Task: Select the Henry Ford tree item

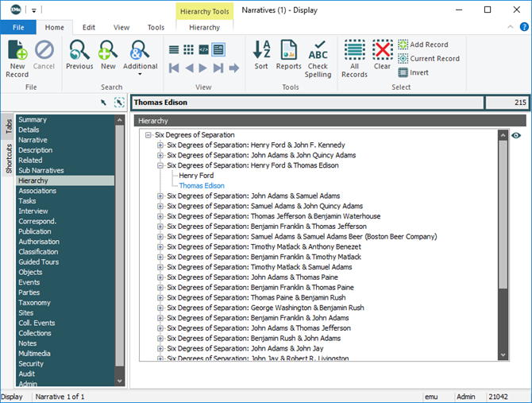Action: (196, 176)
